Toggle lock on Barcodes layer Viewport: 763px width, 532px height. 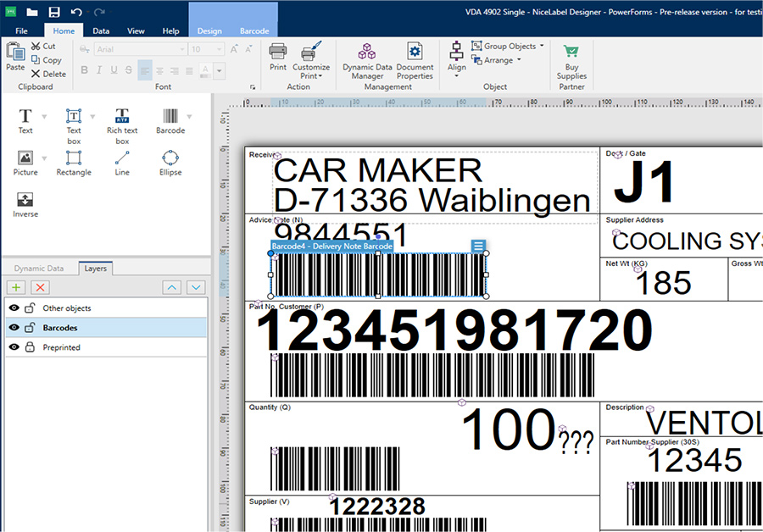(x=30, y=327)
